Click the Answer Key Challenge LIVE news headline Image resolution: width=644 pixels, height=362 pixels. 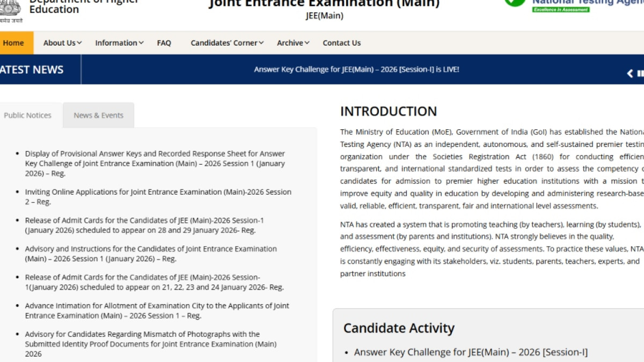point(356,70)
